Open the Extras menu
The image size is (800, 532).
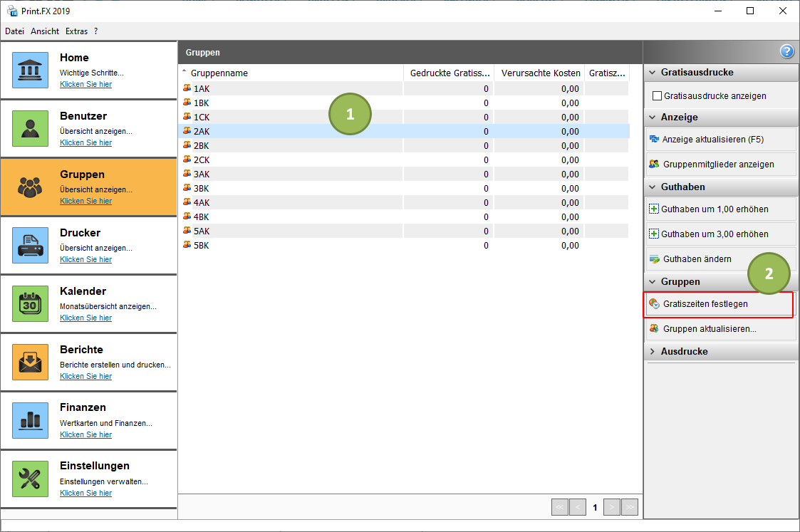point(76,31)
